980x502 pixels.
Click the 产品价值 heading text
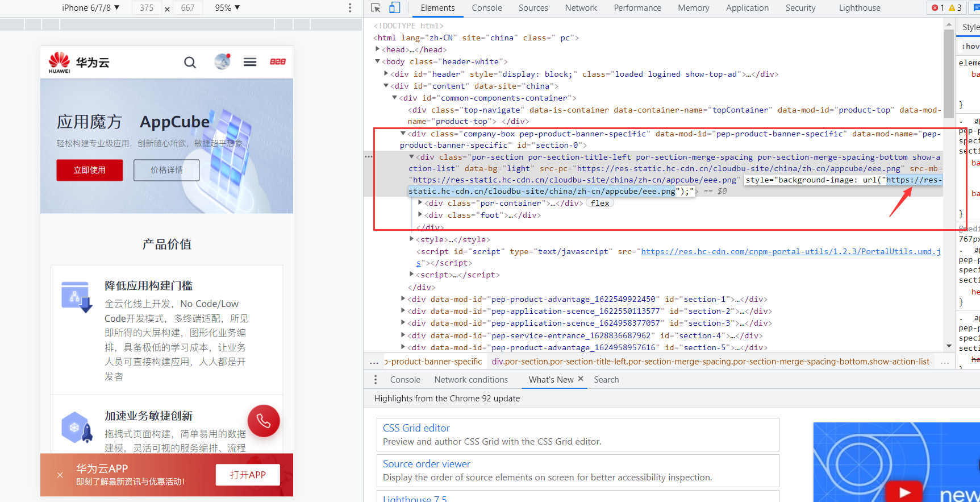coord(167,244)
